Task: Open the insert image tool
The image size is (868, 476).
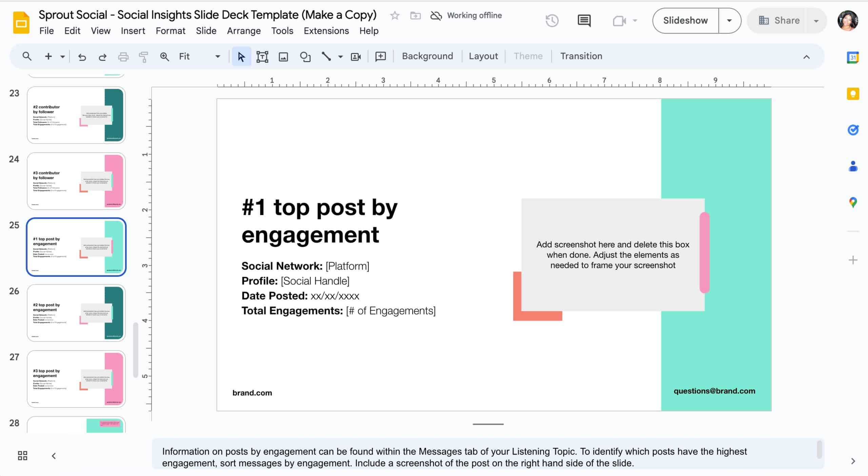Action: tap(283, 56)
